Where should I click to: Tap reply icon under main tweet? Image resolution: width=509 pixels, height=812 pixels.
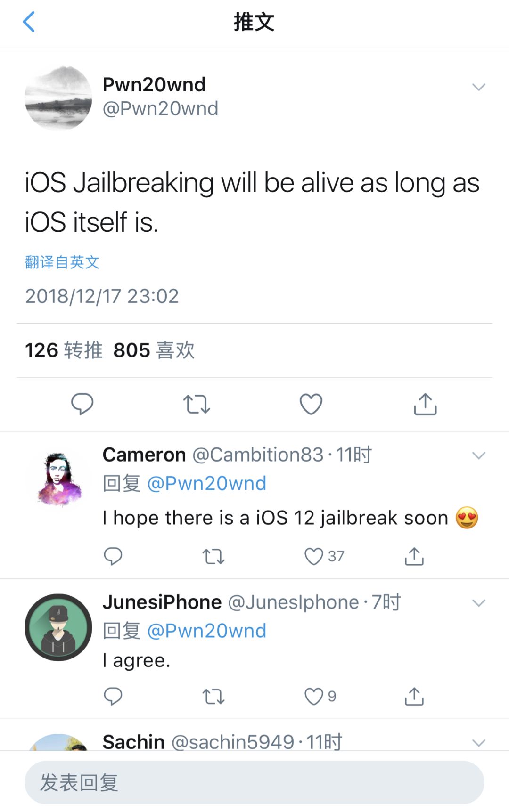[x=82, y=404]
